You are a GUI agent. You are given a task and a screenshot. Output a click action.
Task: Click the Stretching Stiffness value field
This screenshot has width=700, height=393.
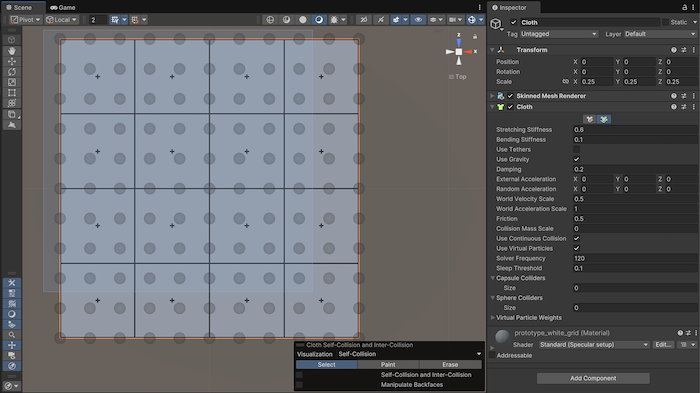(x=635, y=130)
